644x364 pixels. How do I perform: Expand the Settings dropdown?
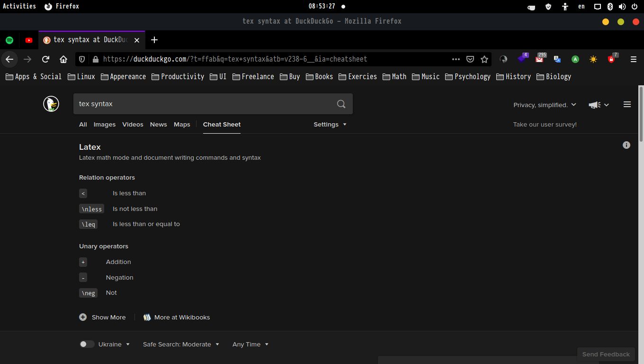pyautogui.click(x=330, y=124)
